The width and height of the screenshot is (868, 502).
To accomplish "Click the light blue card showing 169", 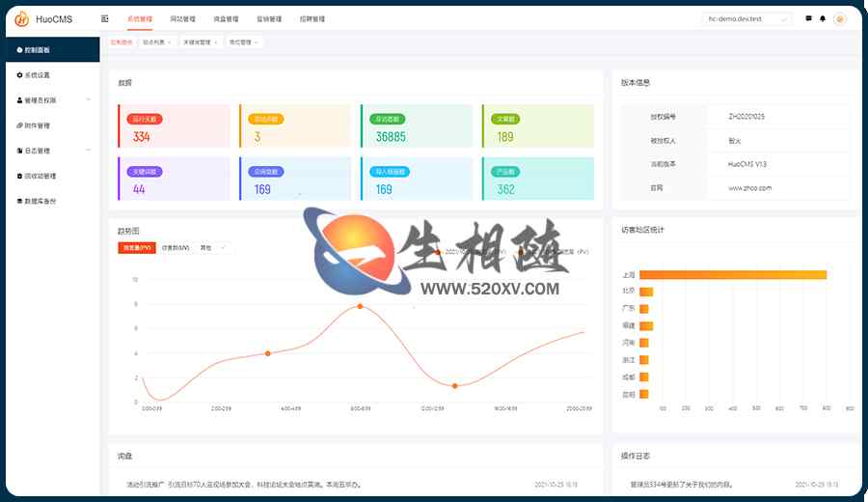I will pos(417,179).
